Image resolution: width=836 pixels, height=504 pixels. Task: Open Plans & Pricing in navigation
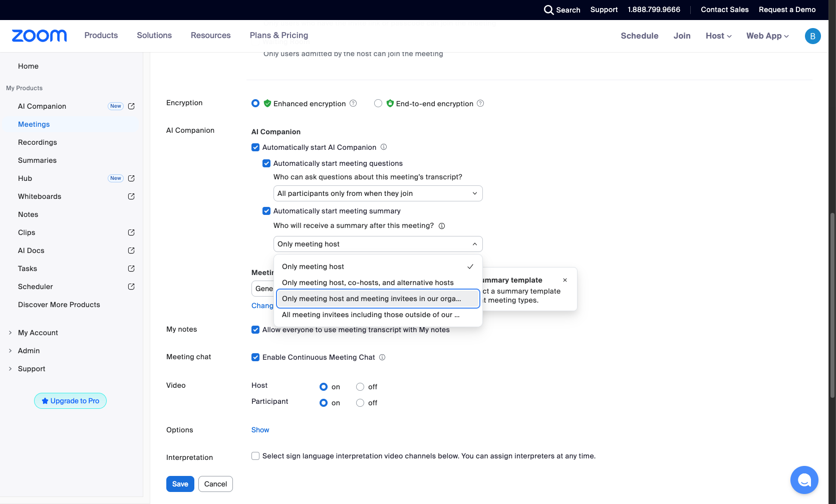(279, 35)
